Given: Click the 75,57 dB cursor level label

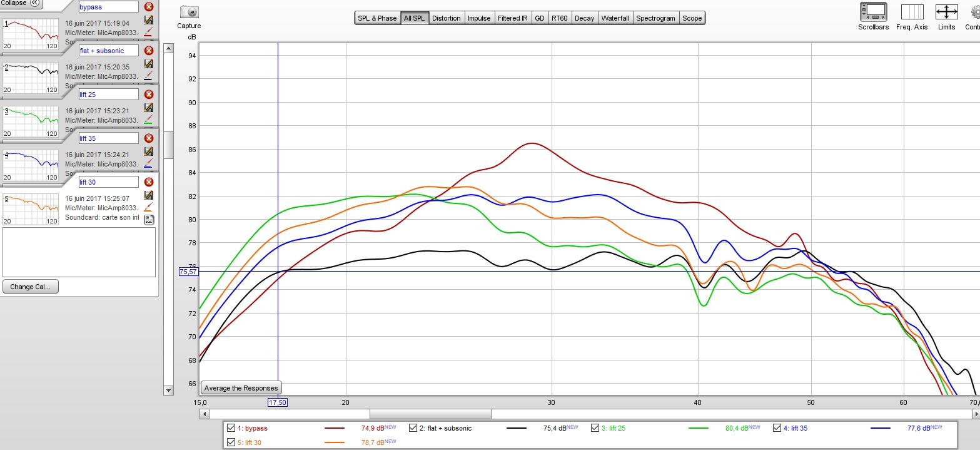Looking at the screenshot, I should [188, 272].
